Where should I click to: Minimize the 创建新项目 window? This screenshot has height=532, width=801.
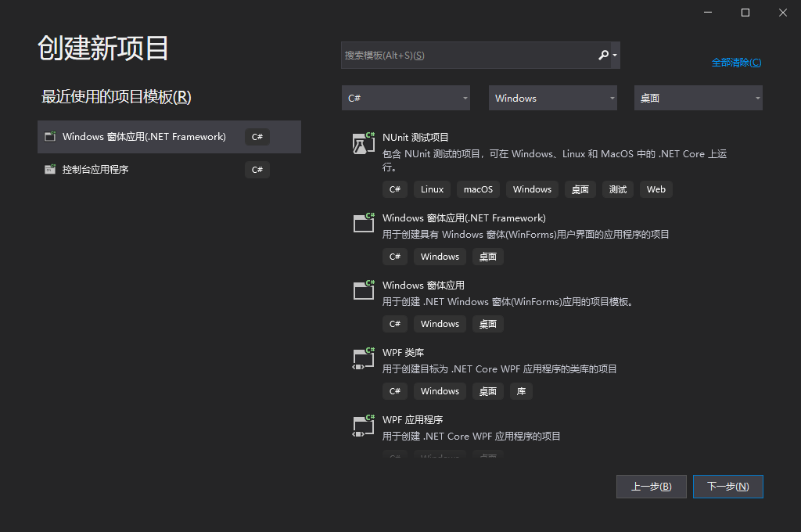(707, 13)
